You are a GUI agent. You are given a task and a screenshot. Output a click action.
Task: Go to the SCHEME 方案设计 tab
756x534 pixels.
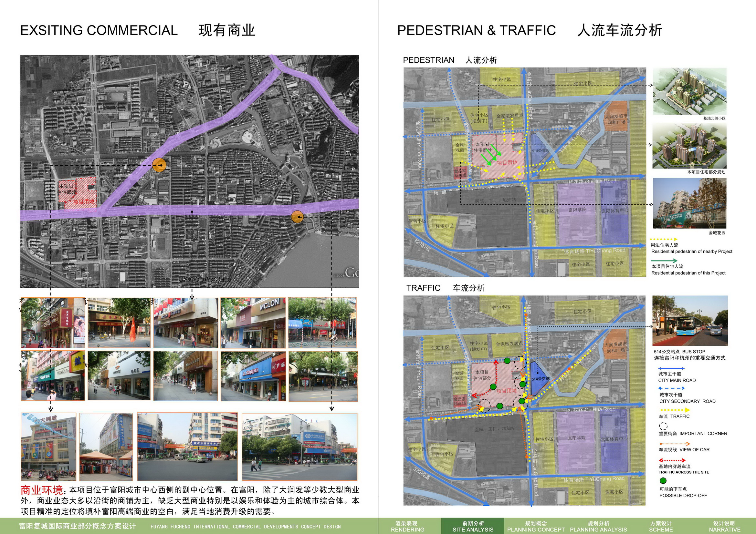coord(661,526)
